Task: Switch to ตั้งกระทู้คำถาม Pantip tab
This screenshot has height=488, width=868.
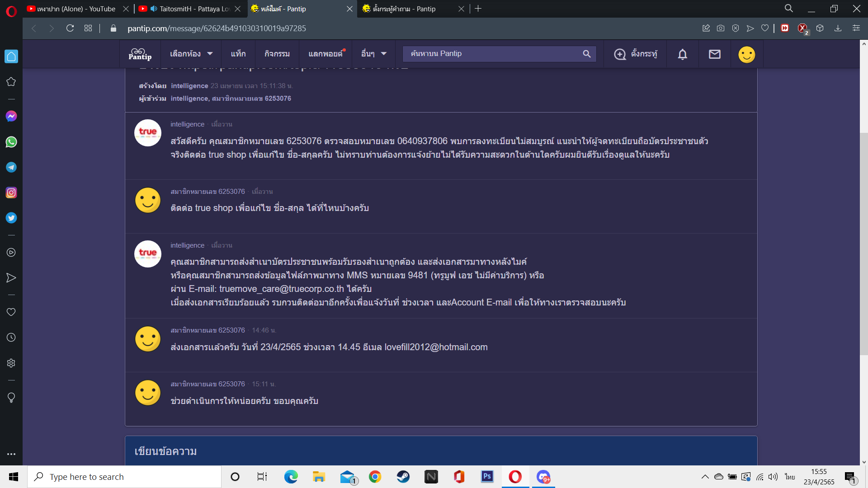Action: point(404,9)
